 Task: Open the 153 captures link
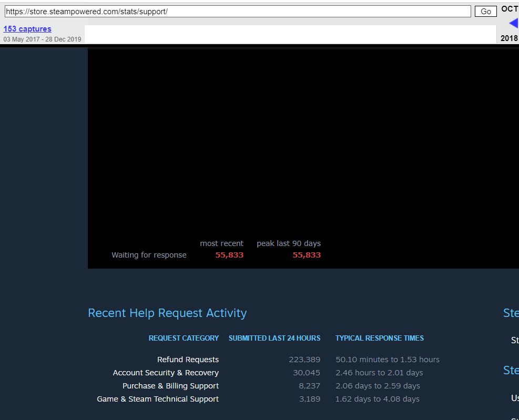pyautogui.click(x=27, y=29)
